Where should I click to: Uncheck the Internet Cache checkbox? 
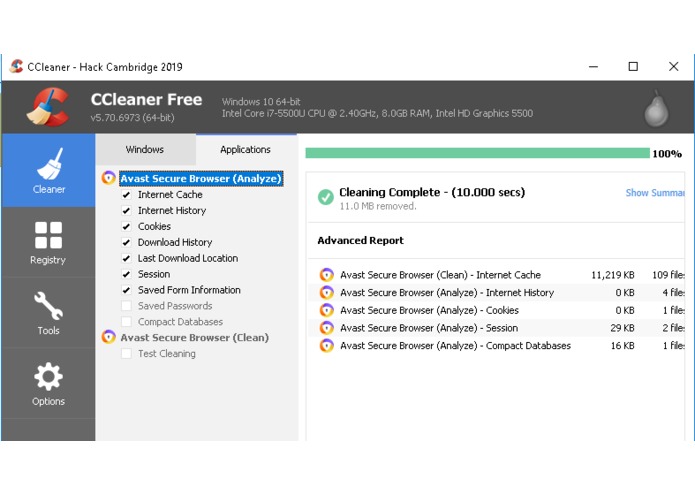[x=126, y=194]
